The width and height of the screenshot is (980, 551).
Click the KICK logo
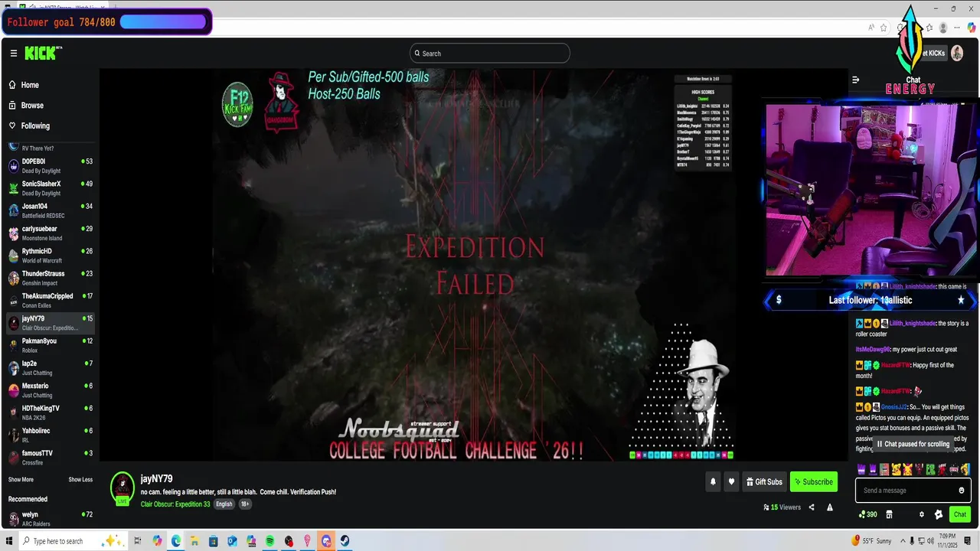click(x=43, y=53)
